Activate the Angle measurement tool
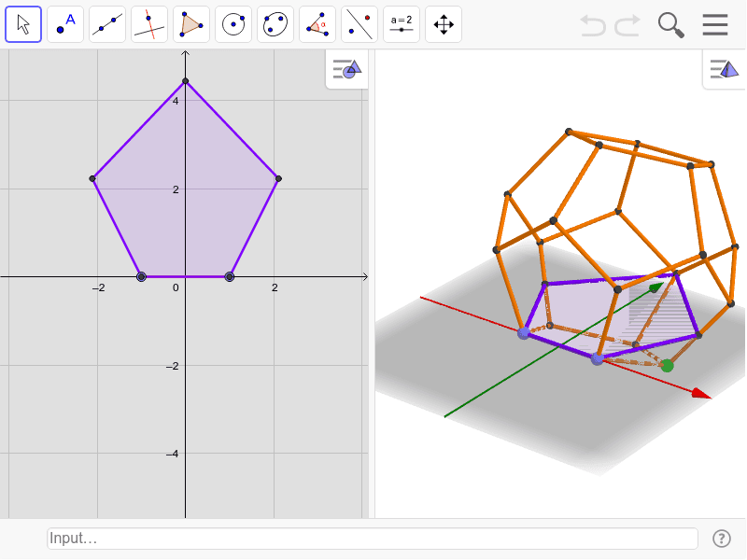747x560 pixels. click(x=317, y=24)
